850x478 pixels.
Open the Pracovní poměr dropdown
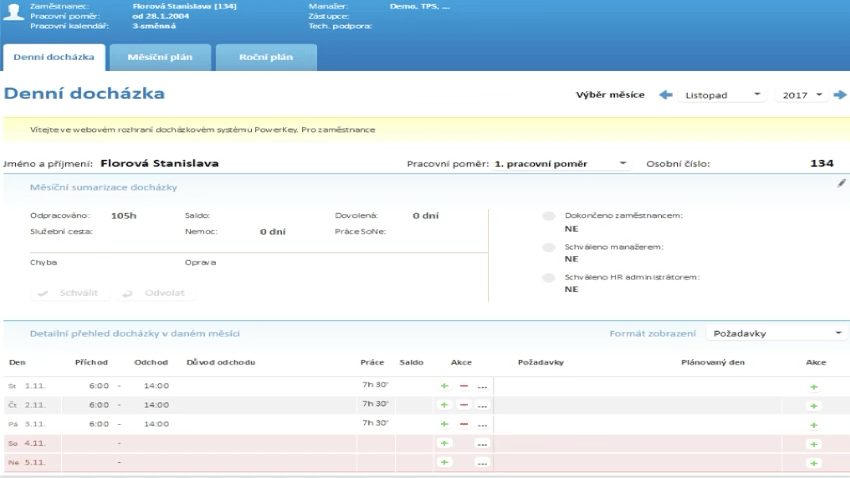click(561, 164)
